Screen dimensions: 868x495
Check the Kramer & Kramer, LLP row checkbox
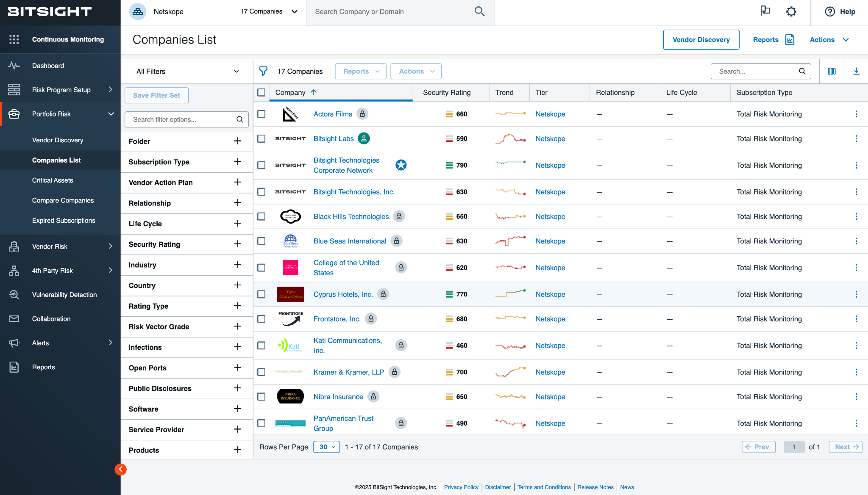coord(262,372)
